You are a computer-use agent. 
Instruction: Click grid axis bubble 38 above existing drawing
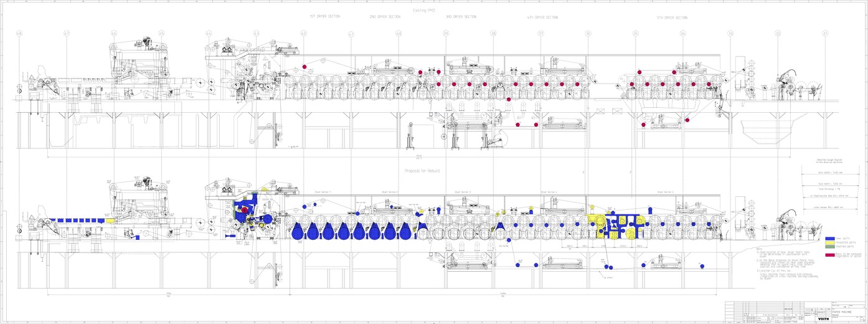(x=493, y=33)
